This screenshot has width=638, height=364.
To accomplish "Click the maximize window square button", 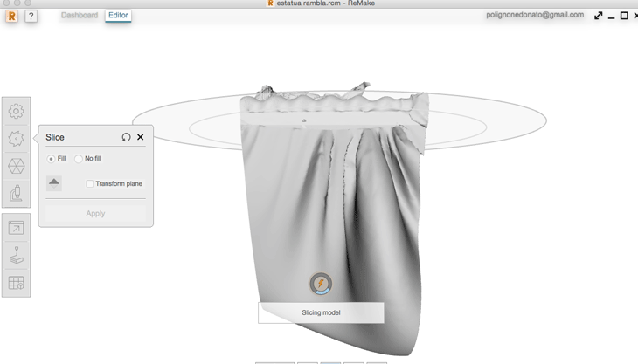I will [x=624, y=16].
